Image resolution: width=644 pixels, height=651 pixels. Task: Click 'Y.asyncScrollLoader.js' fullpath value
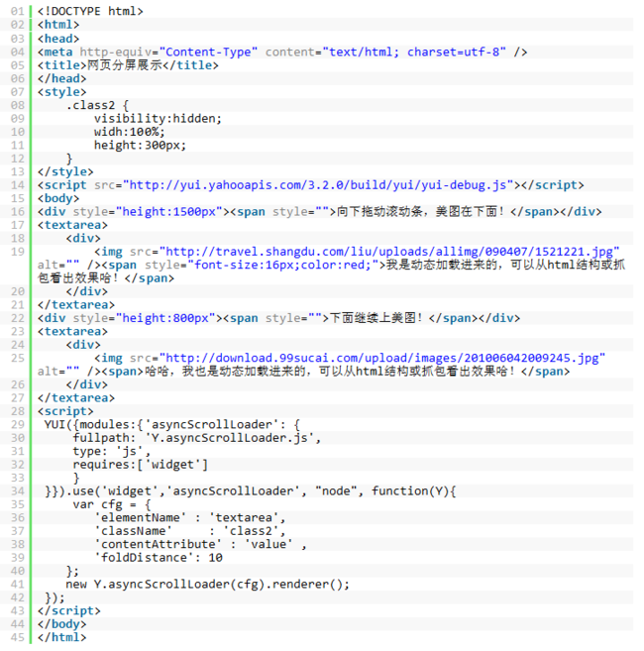click(x=232, y=438)
